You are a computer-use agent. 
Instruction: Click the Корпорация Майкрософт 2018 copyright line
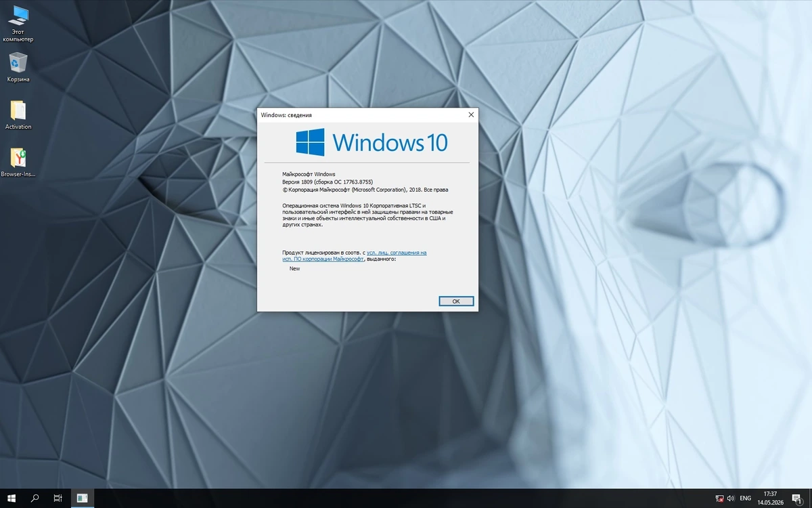point(365,190)
